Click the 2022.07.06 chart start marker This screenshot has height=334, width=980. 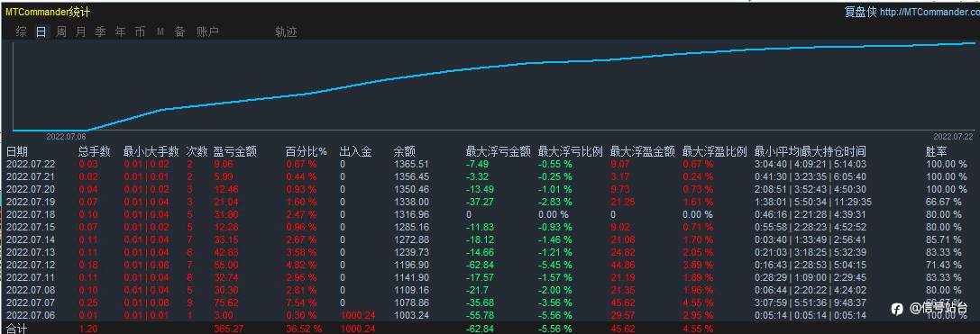pos(66,136)
